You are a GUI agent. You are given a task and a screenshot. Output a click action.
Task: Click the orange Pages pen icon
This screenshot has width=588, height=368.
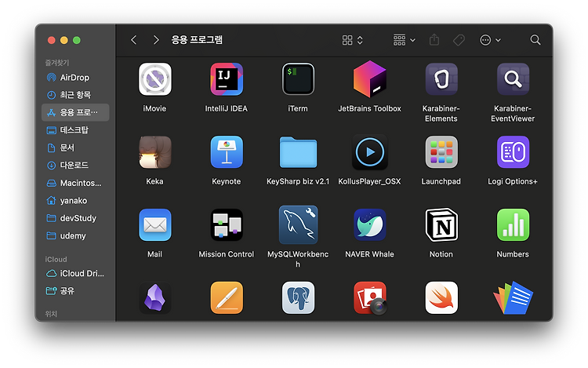[227, 298]
